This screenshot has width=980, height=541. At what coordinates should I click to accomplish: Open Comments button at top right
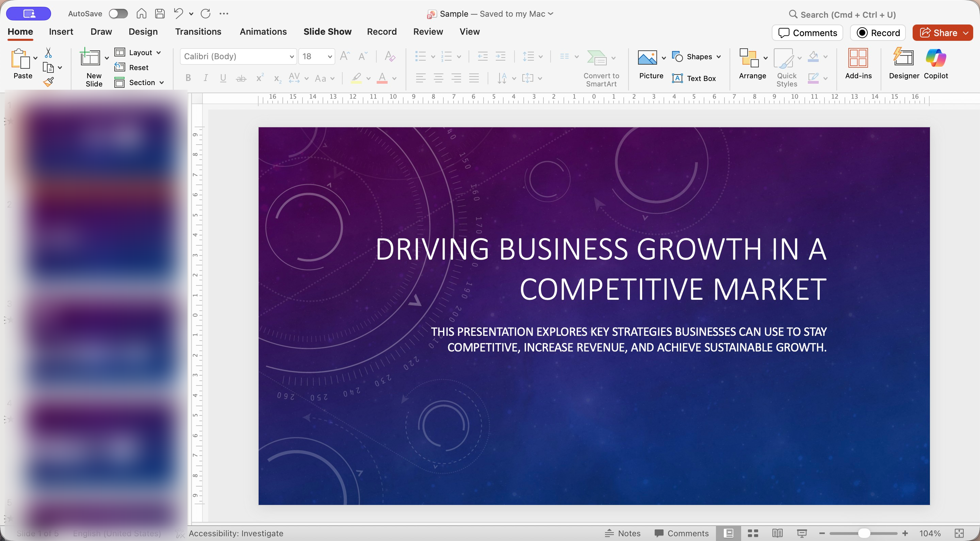807,33
